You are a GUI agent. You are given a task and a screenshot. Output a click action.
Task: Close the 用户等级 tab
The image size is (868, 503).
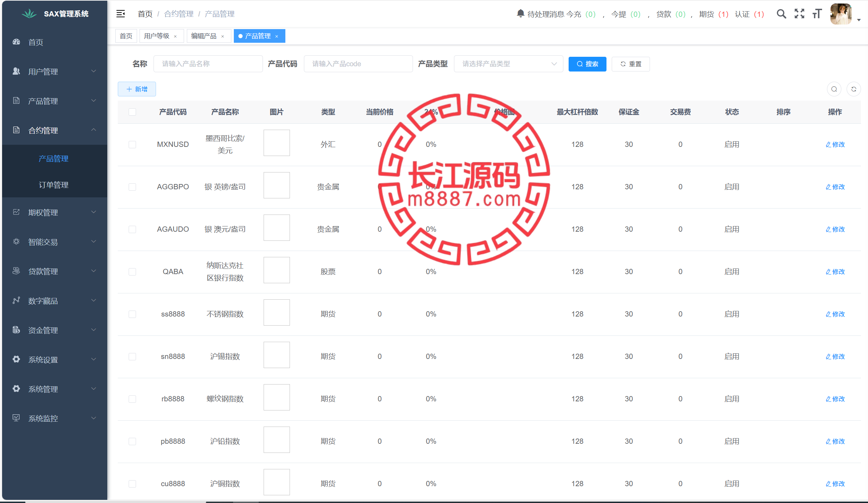[175, 36]
